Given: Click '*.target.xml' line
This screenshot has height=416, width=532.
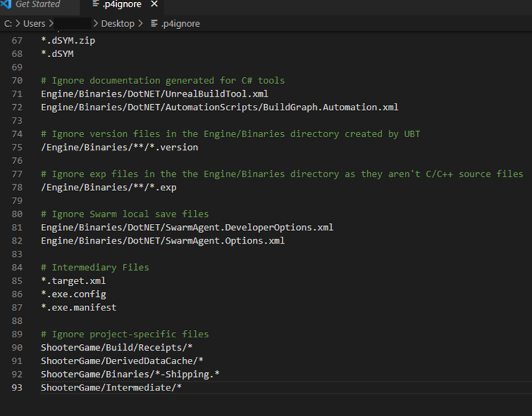Looking at the screenshot, I should coord(73,281).
